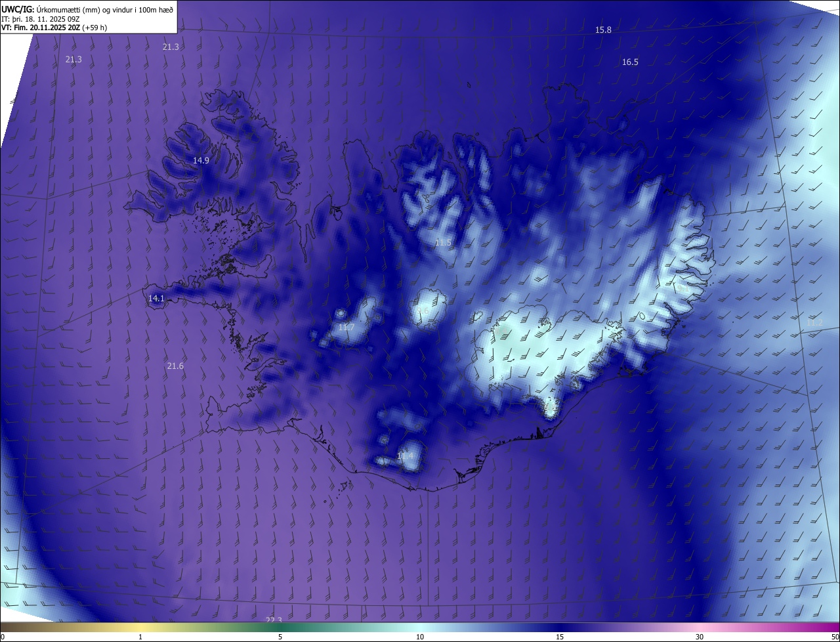The width and height of the screenshot is (840, 642).
Task: Click the 9.6 value on the glacier
Action: click(x=422, y=311)
